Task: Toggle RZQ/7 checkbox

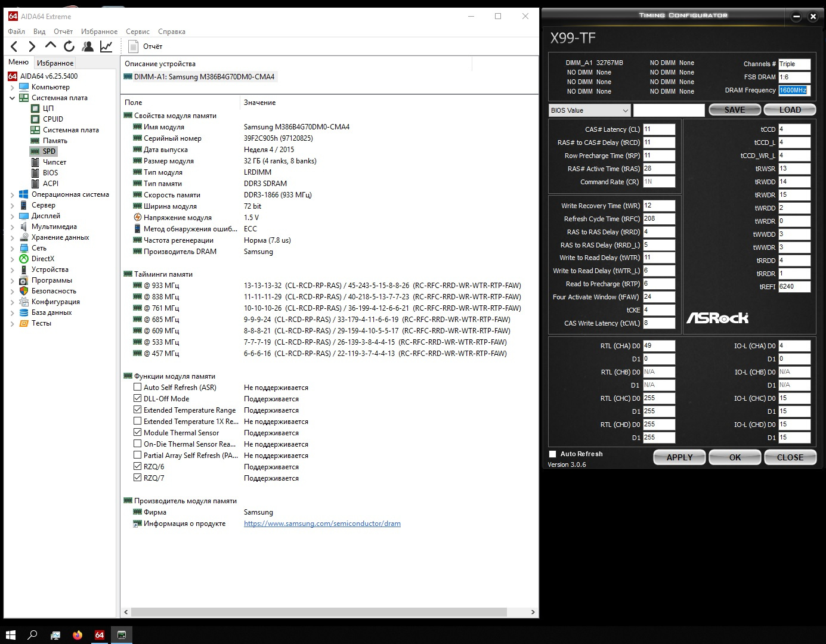Action: click(x=138, y=478)
